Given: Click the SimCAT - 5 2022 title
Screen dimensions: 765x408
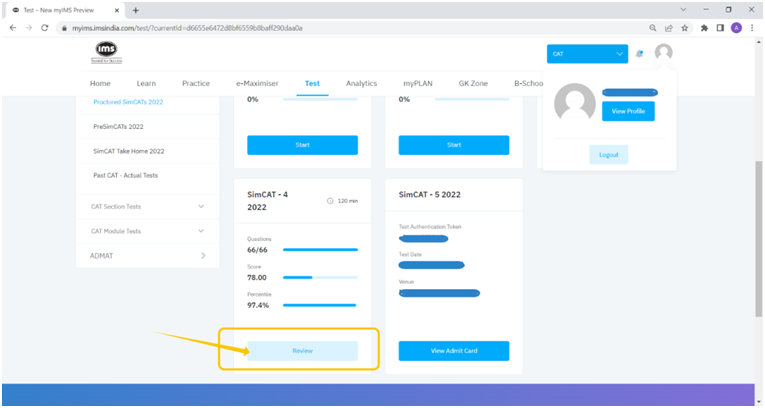Looking at the screenshot, I should [429, 194].
